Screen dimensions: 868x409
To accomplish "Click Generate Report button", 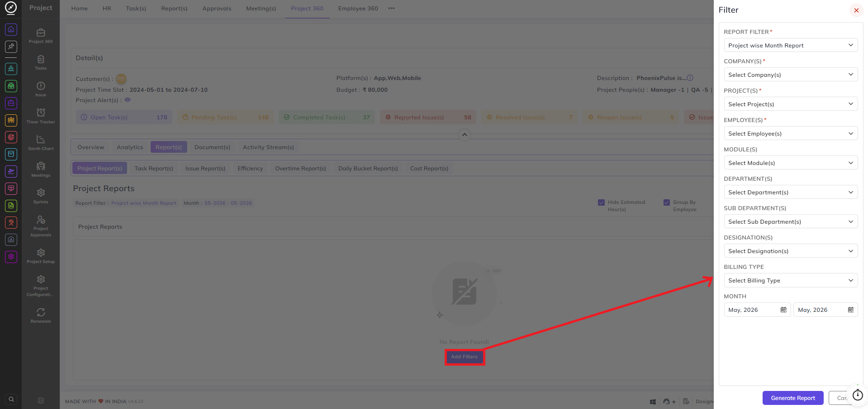I will (x=793, y=398).
